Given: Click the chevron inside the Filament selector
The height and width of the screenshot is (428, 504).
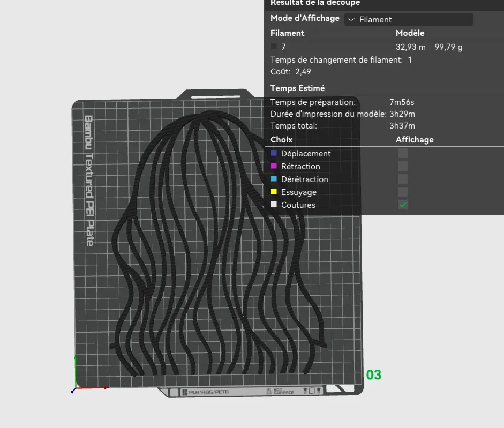Looking at the screenshot, I should [x=352, y=19].
